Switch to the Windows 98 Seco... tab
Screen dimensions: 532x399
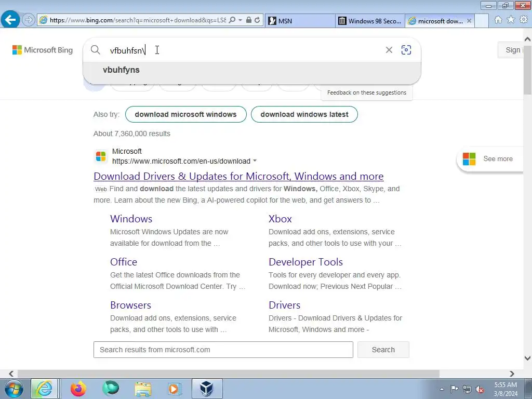pyautogui.click(x=370, y=21)
